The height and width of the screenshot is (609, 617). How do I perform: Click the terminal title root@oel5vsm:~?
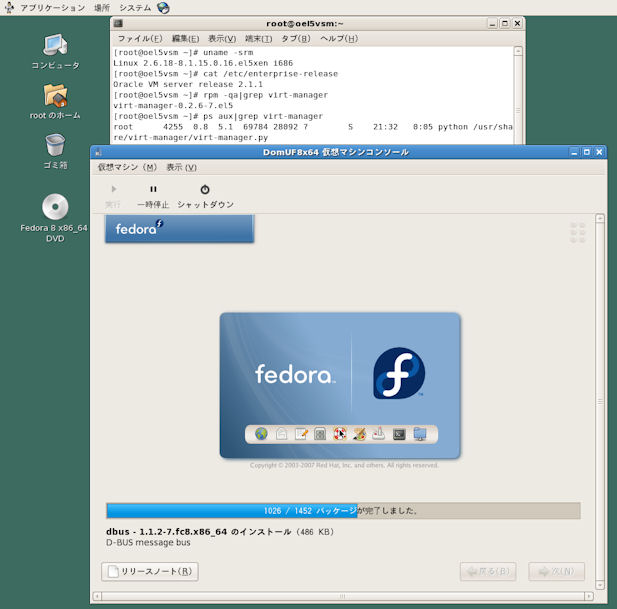(x=305, y=23)
